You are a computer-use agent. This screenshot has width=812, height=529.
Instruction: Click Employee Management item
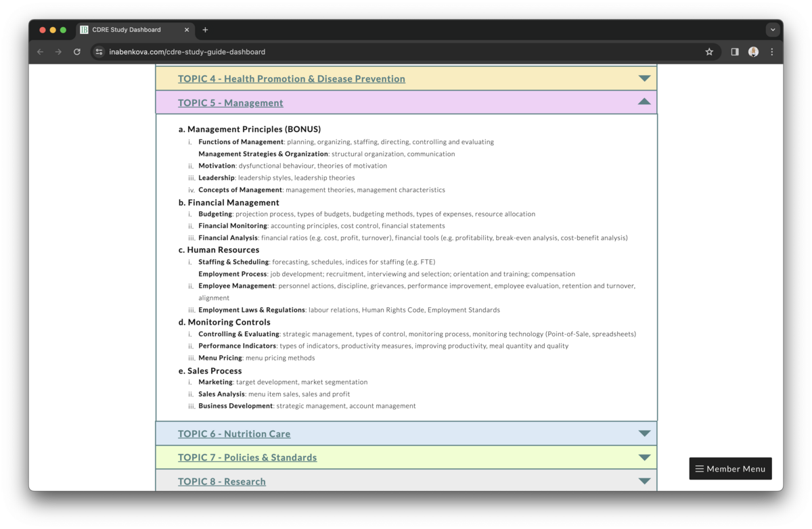click(237, 286)
